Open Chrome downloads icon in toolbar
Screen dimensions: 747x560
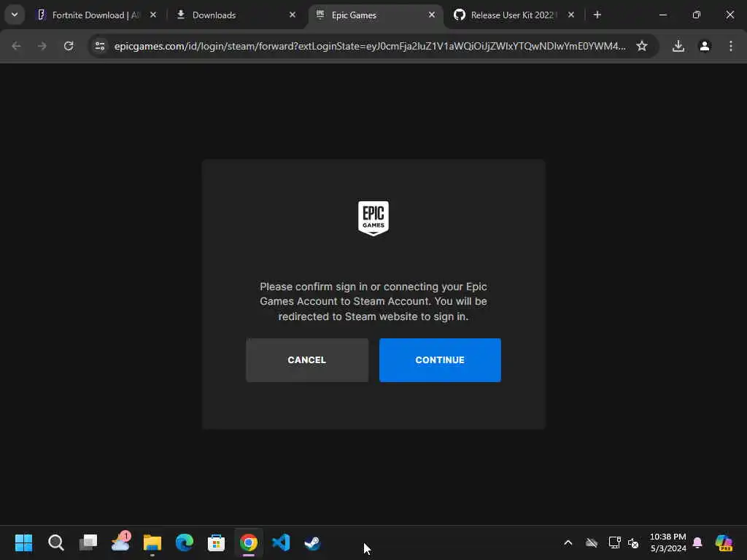click(678, 46)
